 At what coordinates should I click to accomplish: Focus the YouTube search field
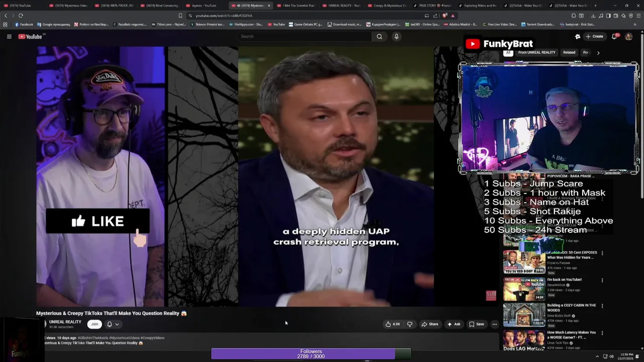pos(304,36)
